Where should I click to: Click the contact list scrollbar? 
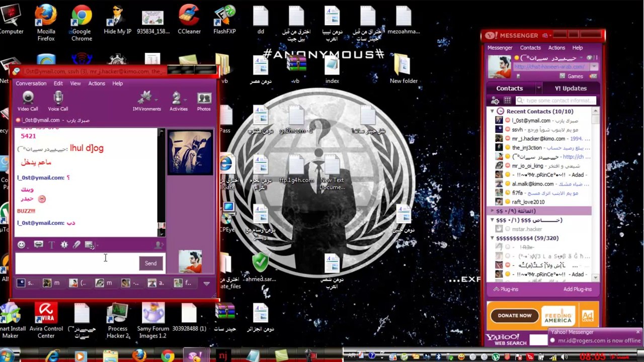click(596, 194)
